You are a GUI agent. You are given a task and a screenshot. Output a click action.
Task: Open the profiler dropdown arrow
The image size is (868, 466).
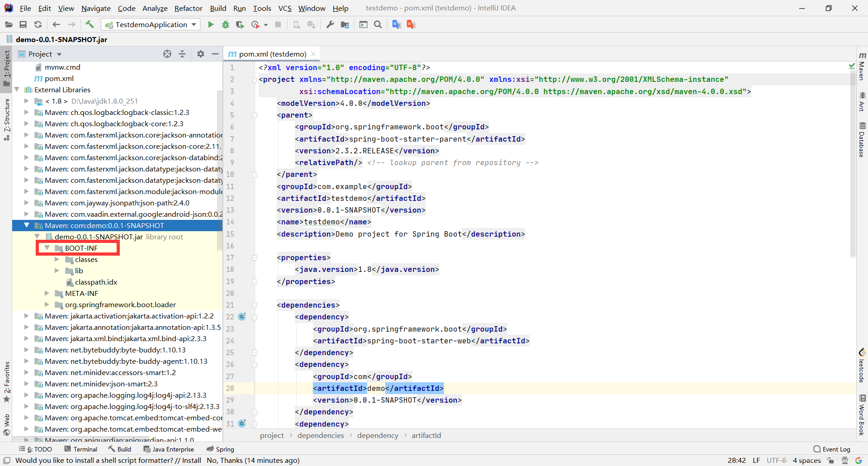pyautogui.click(x=266, y=25)
